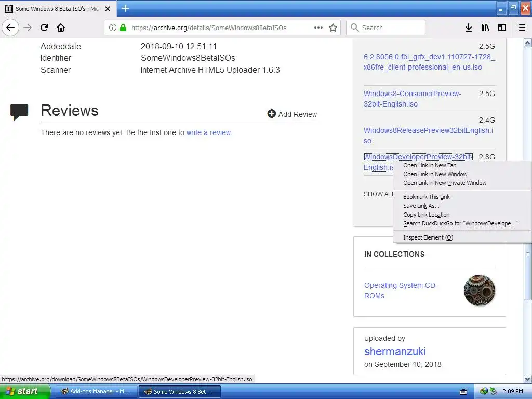Search DuckDuckGo for the link text
This screenshot has height=399, width=532.
point(460,223)
